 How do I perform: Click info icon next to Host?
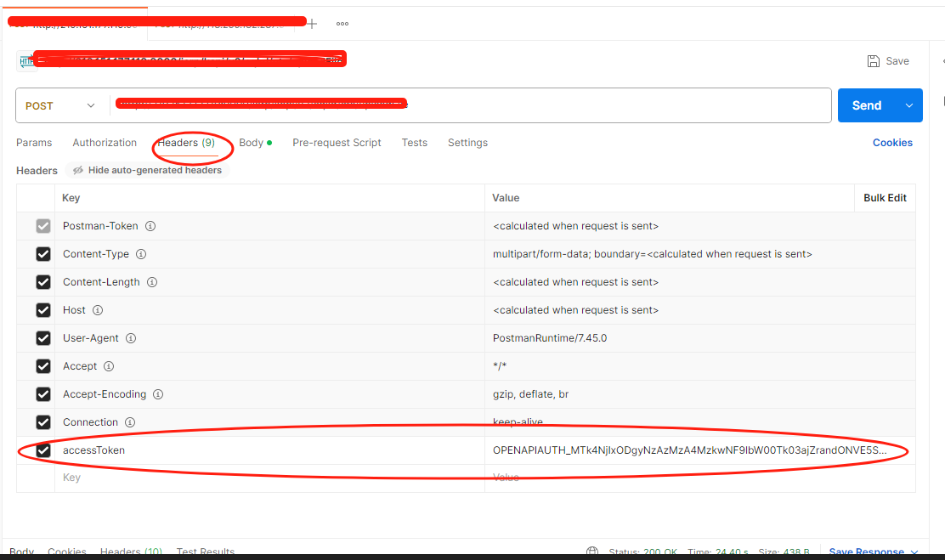pos(98,310)
